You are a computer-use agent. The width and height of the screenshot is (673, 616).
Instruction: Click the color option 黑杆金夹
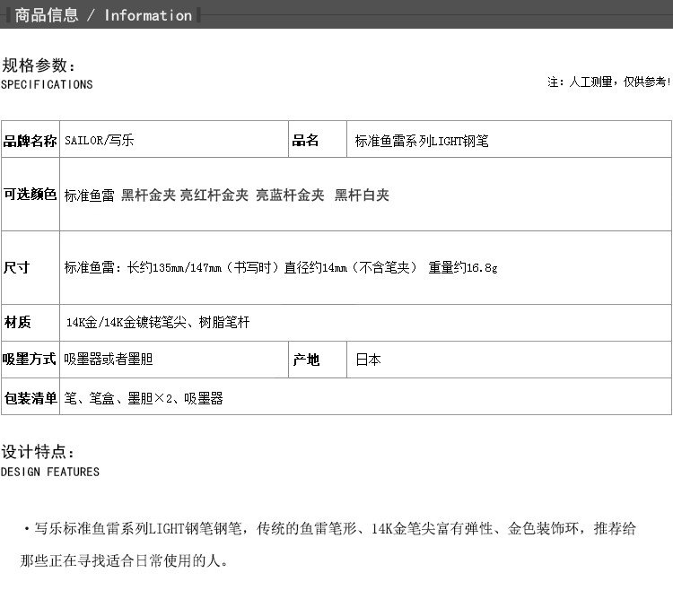coord(148,195)
